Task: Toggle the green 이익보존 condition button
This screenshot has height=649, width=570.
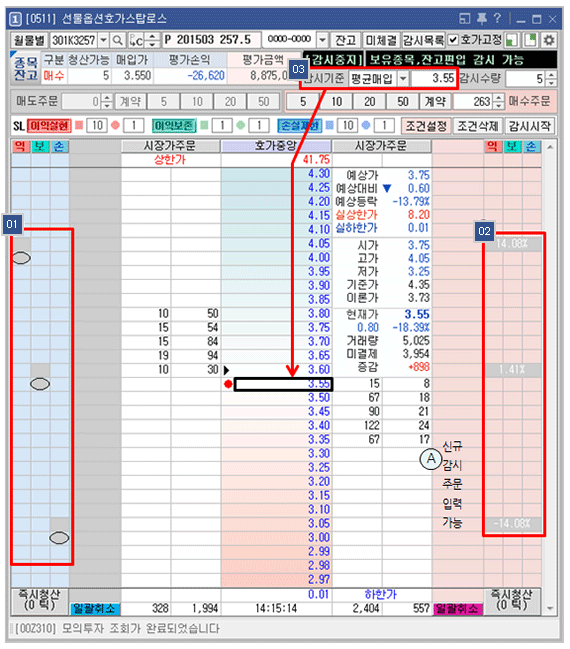Action: (174, 125)
